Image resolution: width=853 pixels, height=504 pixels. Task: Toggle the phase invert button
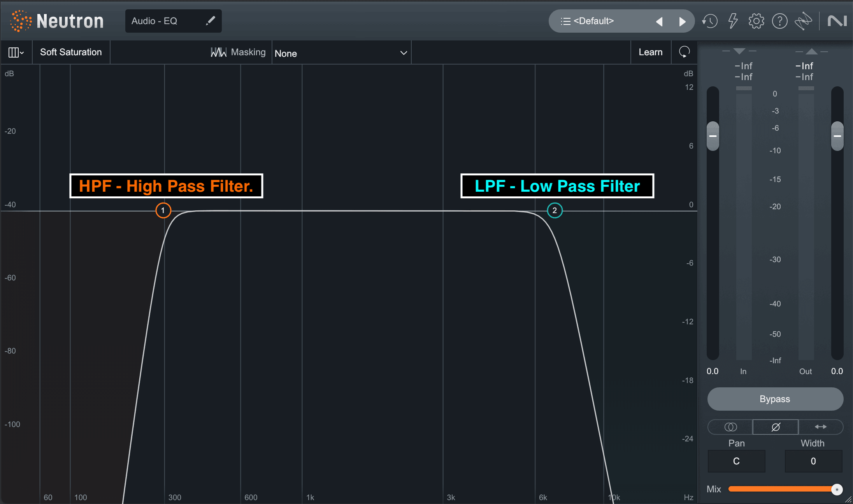pos(775,427)
